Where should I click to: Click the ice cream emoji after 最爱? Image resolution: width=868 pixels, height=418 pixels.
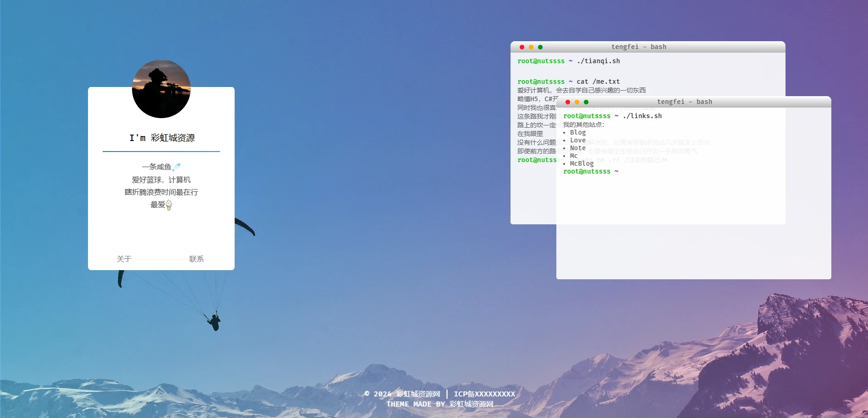coord(169,205)
